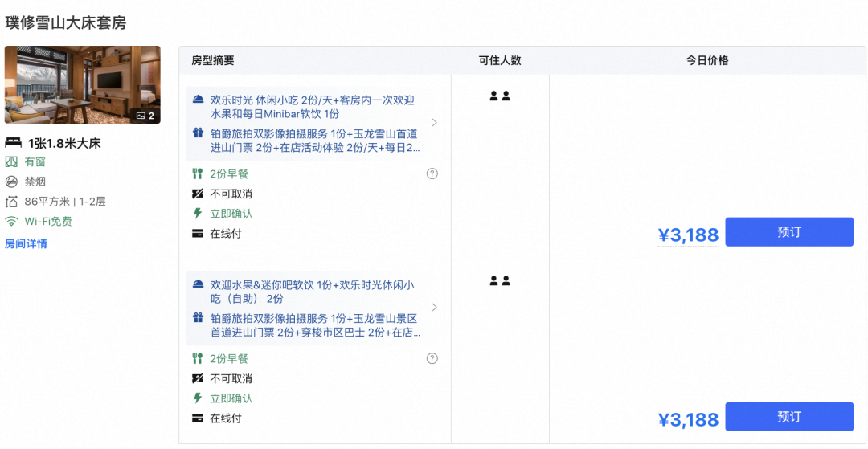Click the 璞修雪山大床套房 room title
The height and width of the screenshot is (449, 868).
click(66, 22)
